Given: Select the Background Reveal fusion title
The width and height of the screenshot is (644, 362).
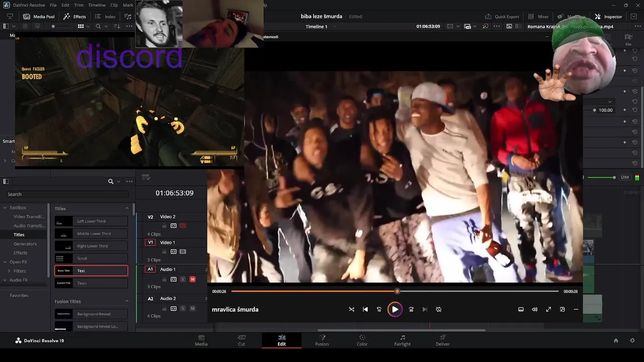Looking at the screenshot, I should pyautogui.click(x=91, y=314).
